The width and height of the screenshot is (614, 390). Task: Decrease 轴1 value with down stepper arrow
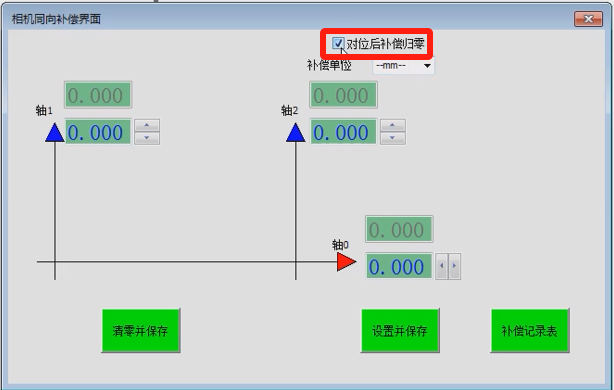[x=147, y=138]
